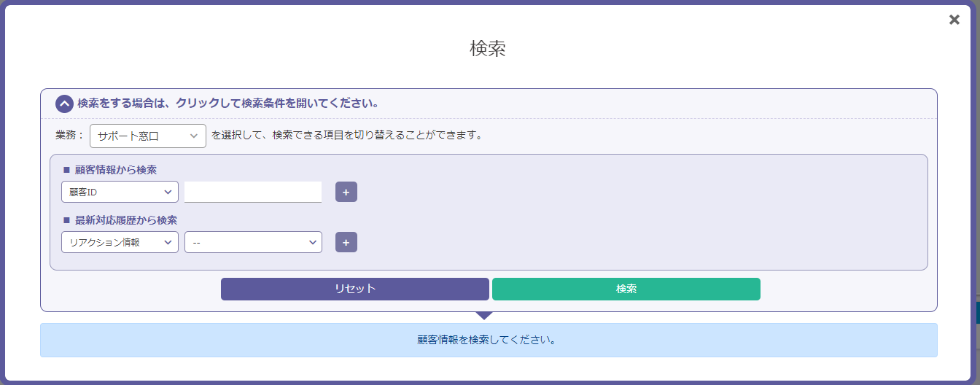Click the square bullet before 顧客情報から検索

click(66, 170)
